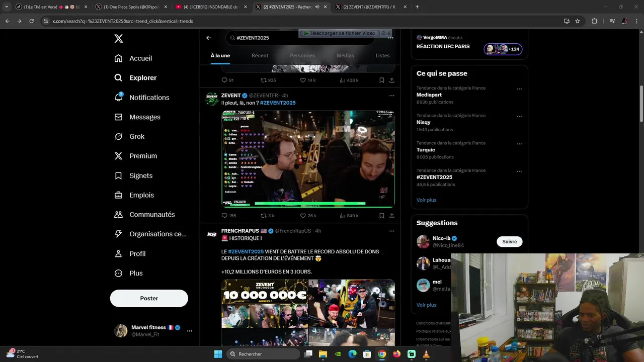Screen dimensions: 644x362
Task: Click #ZEVENT2025 hashtag in ZEVENT post
Action: point(278,103)
